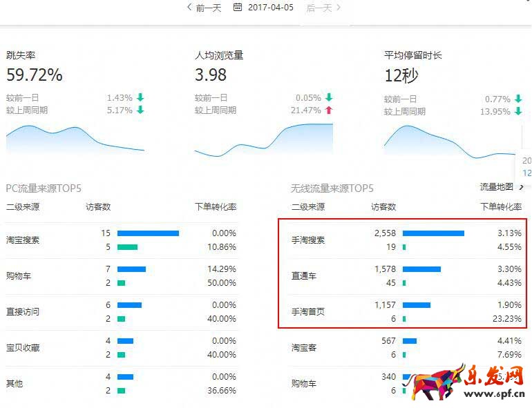Click the right chevron after 后一天
This screenshot has width=532, height=408.
click(x=339, y=8)
